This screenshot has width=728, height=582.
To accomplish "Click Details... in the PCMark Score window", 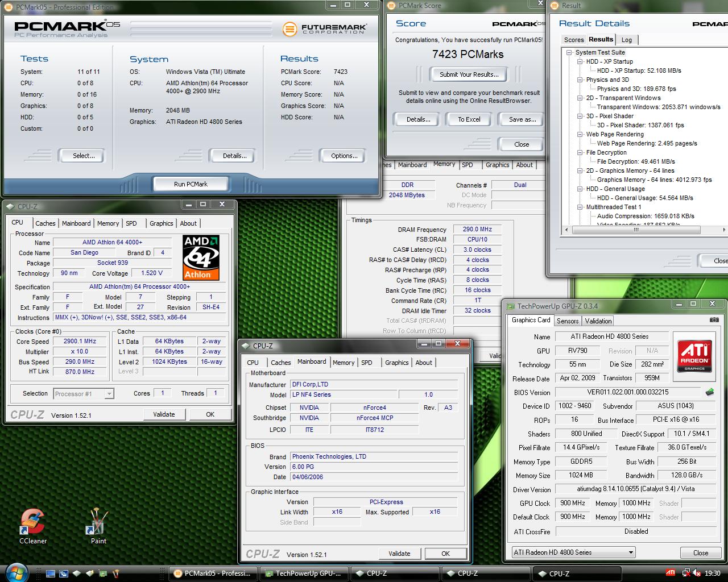I will point(418,119).
